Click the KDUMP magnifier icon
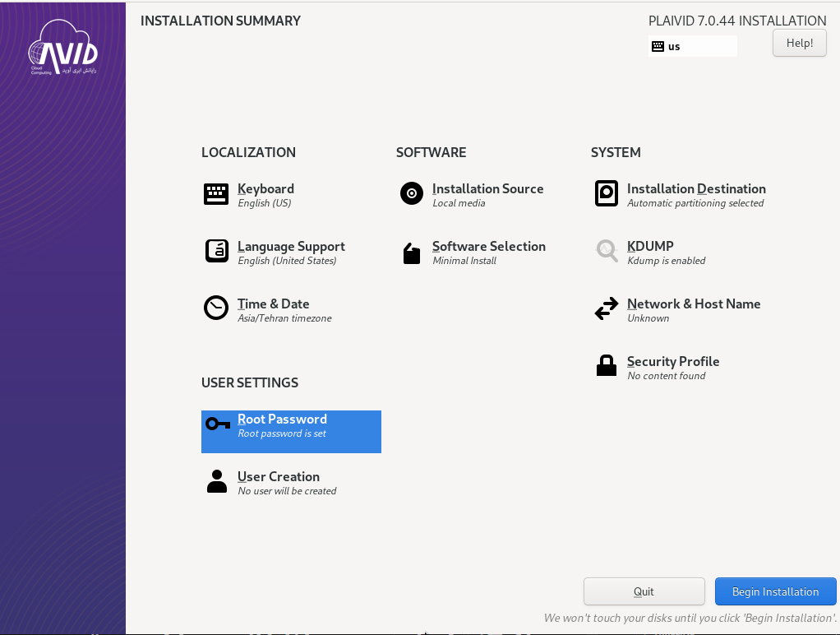Screen dimensions: 840x635 click(607, 250)
